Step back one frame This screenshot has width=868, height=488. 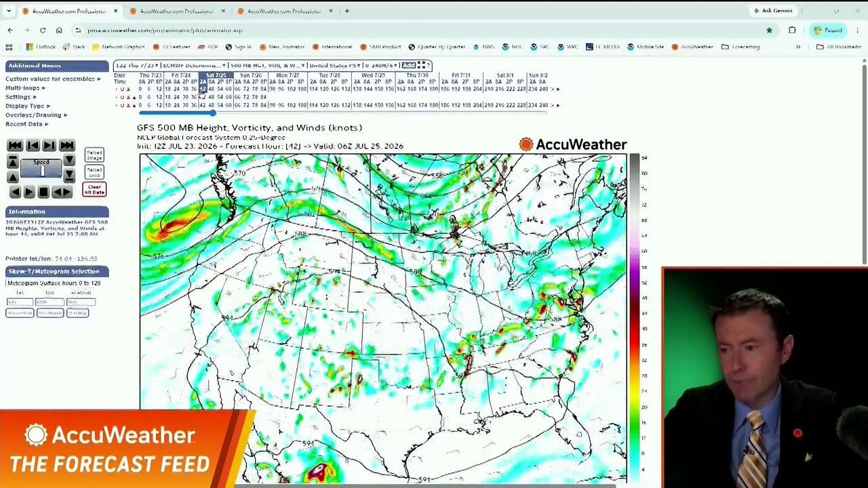(32, 146)
